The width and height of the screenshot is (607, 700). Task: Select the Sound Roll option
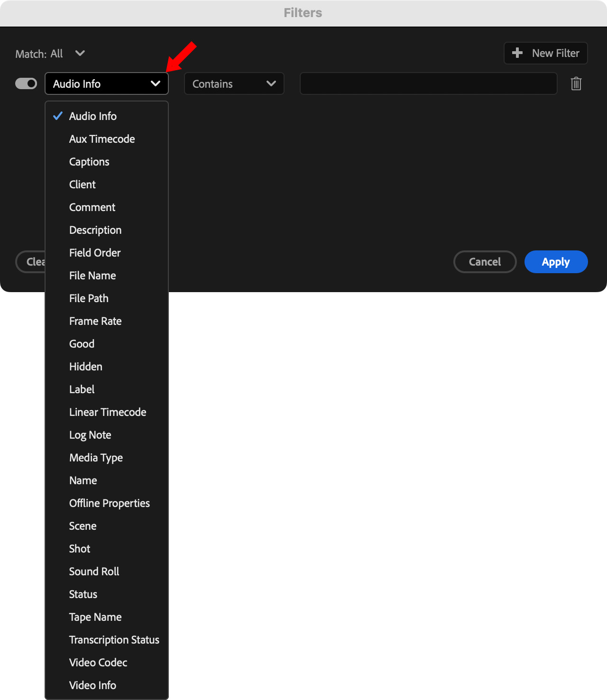[94, 571]
